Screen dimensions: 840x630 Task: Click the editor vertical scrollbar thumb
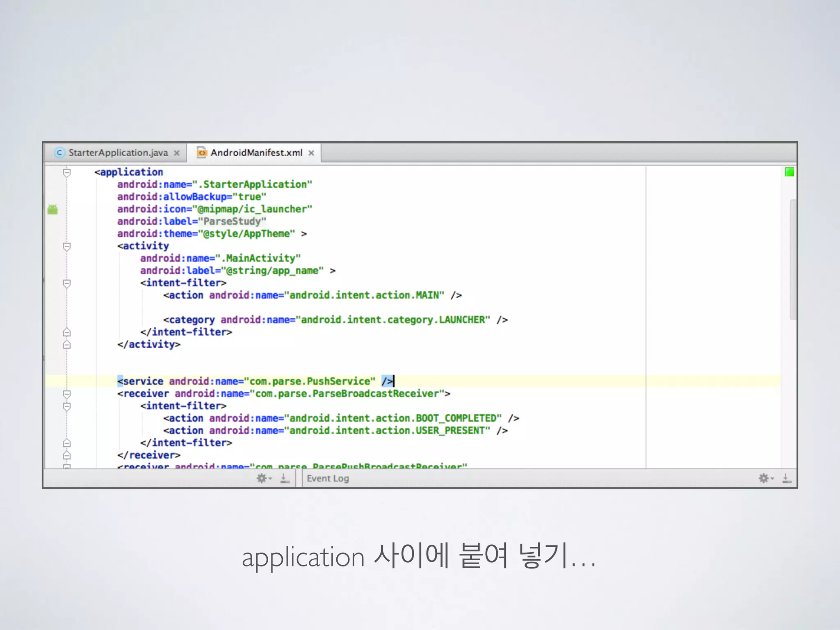[793, 259]
